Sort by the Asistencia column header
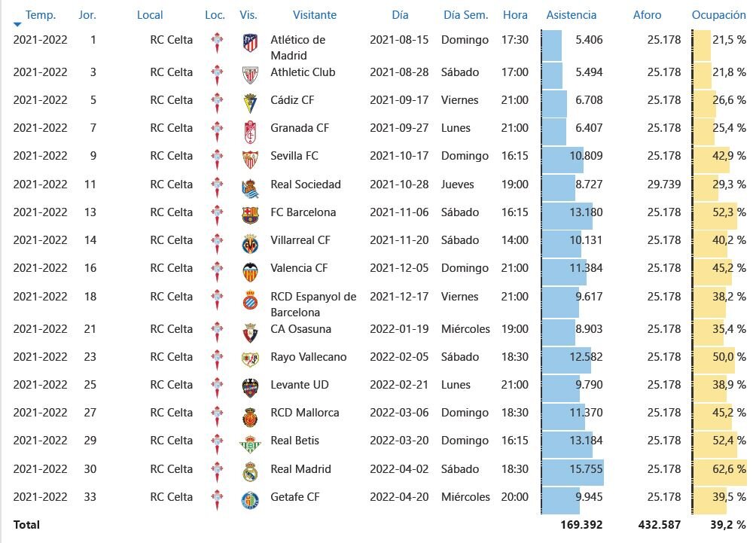This screenshot has height=543, width=756. pyautogui.click(x=571, y=15)
